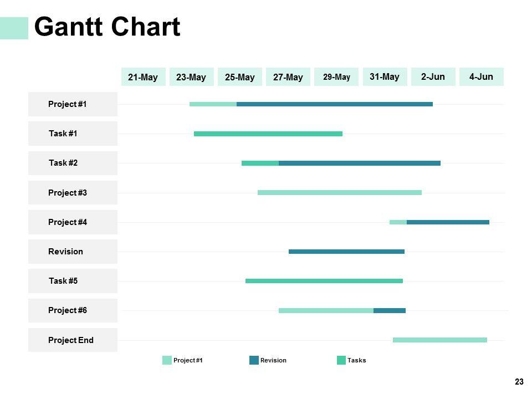This screenshot has width=532, height=399.
Task: Click the 2-Jun date header
Action: pyautogui.click(x=433, y=76)
